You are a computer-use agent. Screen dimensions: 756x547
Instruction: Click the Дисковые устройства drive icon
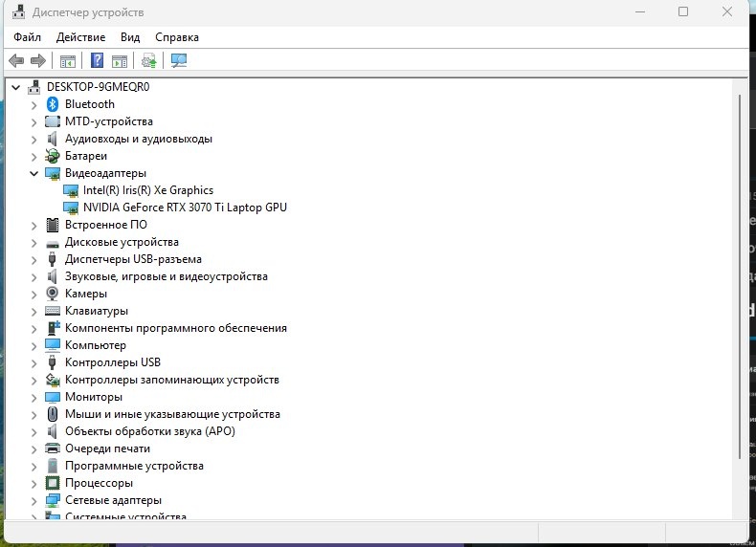pyautogui.click(x=52, y=244)
